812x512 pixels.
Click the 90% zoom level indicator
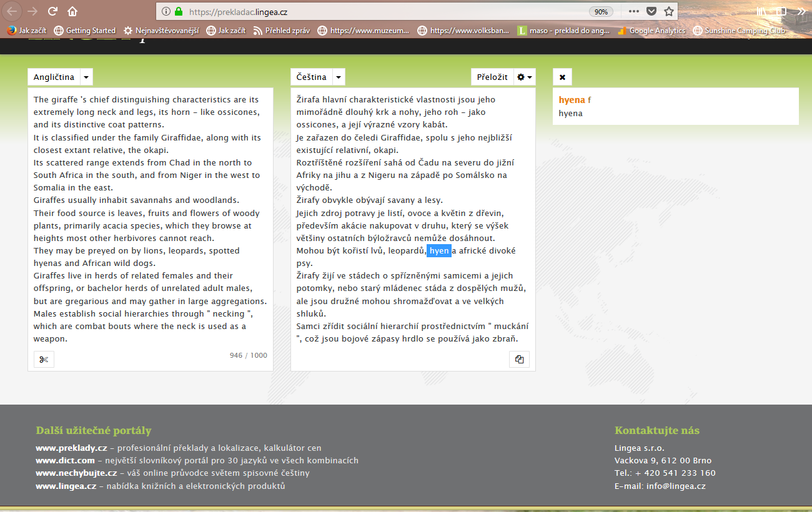[x=601, y=11]
